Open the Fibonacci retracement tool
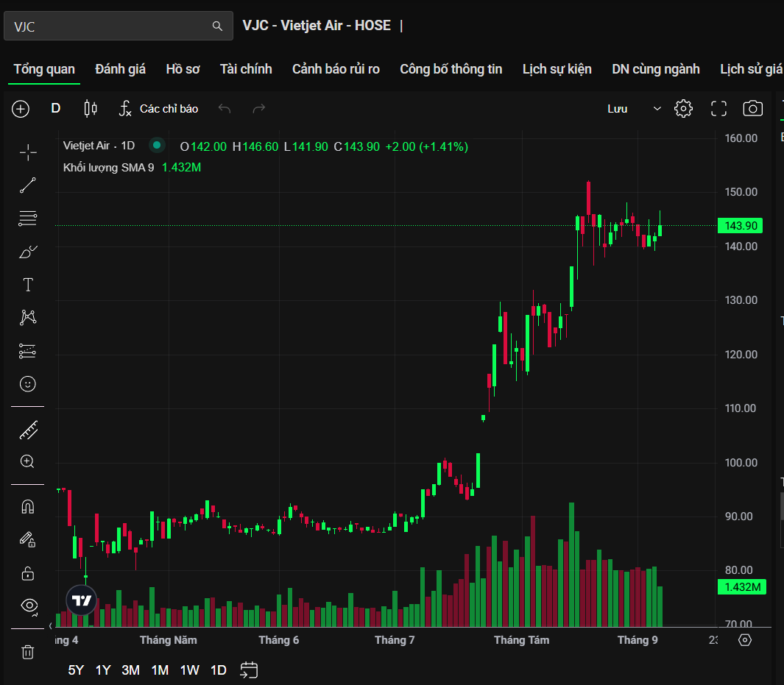The height and width of the screenshot is (685, 784). [28, 219]
